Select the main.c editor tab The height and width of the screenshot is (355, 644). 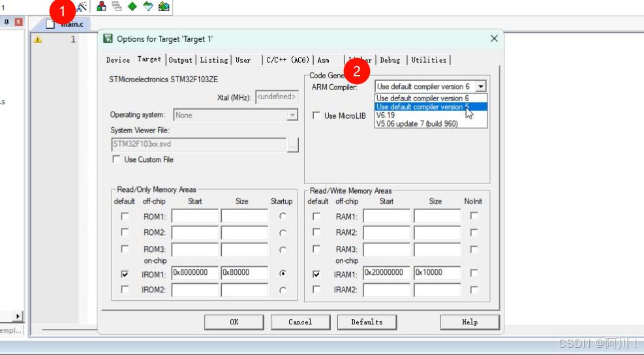[66, 24]
